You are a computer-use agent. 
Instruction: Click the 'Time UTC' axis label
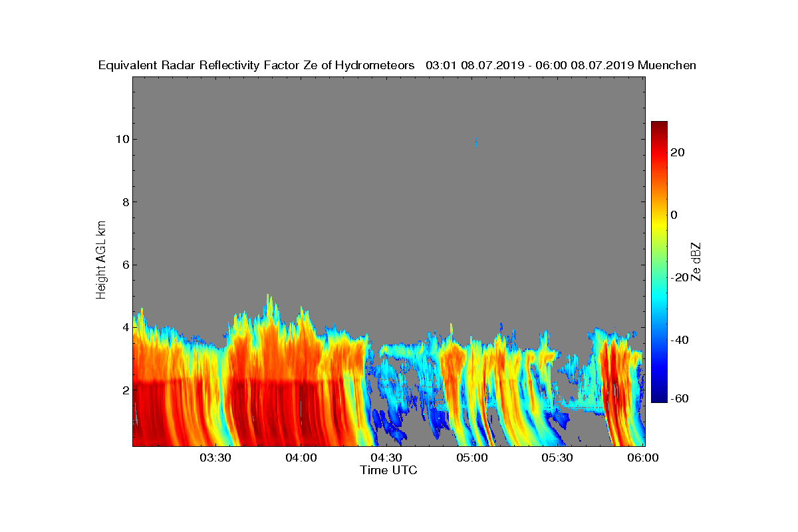(x=389, y=470)
